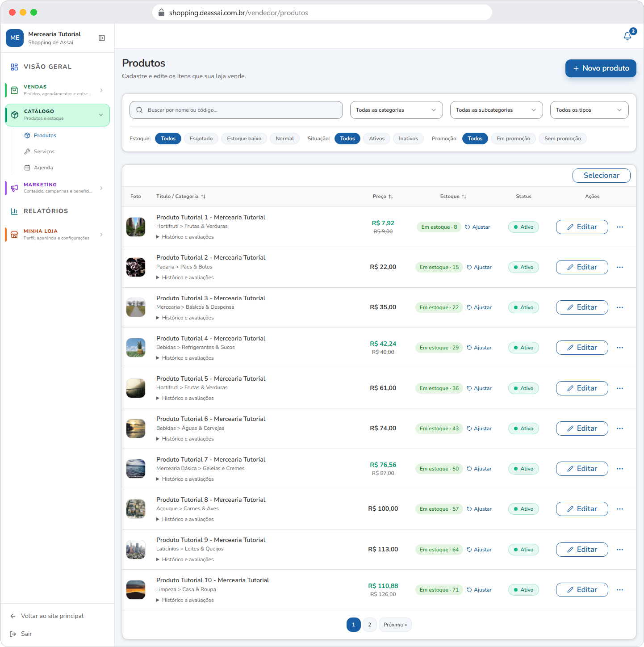This screenshot has width=644, height=647.
Task: Open the notifications bell icon
Action: (x=627, y=36)
